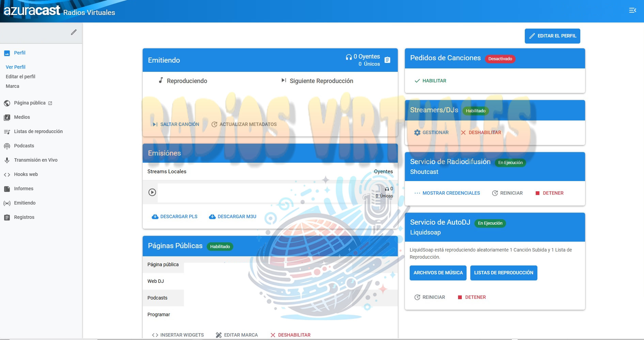Disable Streamers/DJs with Deshabilitar

tap(481, 132)
